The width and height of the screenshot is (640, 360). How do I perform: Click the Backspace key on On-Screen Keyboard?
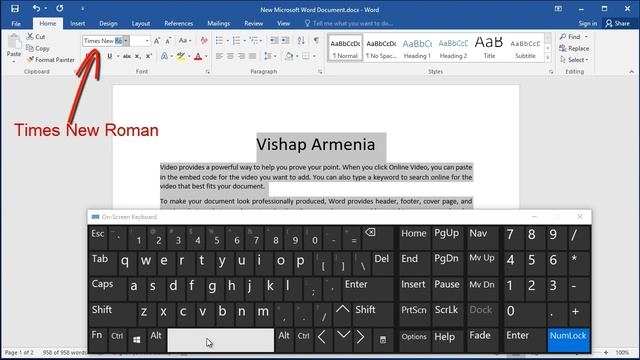pos(378,237)
